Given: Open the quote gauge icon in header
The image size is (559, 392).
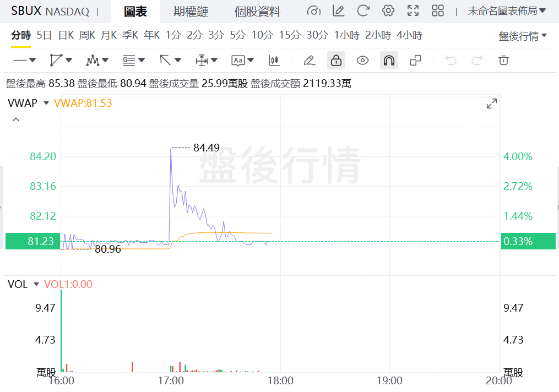Looking at the screenshot, I should [x=314, y=11].
